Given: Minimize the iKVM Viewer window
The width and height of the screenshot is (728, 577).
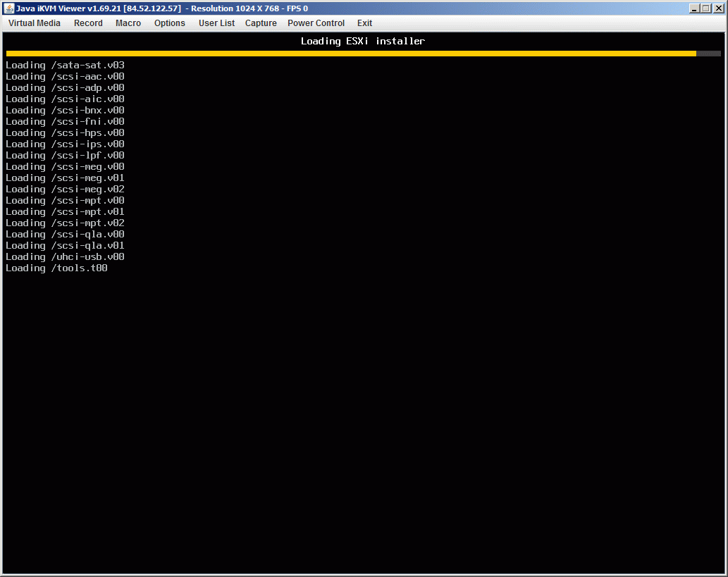Looking at the screenshot, I should (695, 8).
